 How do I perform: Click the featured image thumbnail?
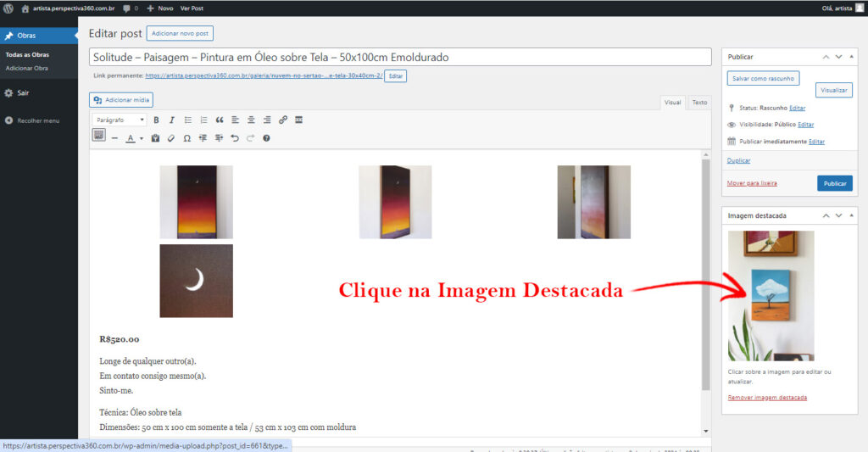771,296
